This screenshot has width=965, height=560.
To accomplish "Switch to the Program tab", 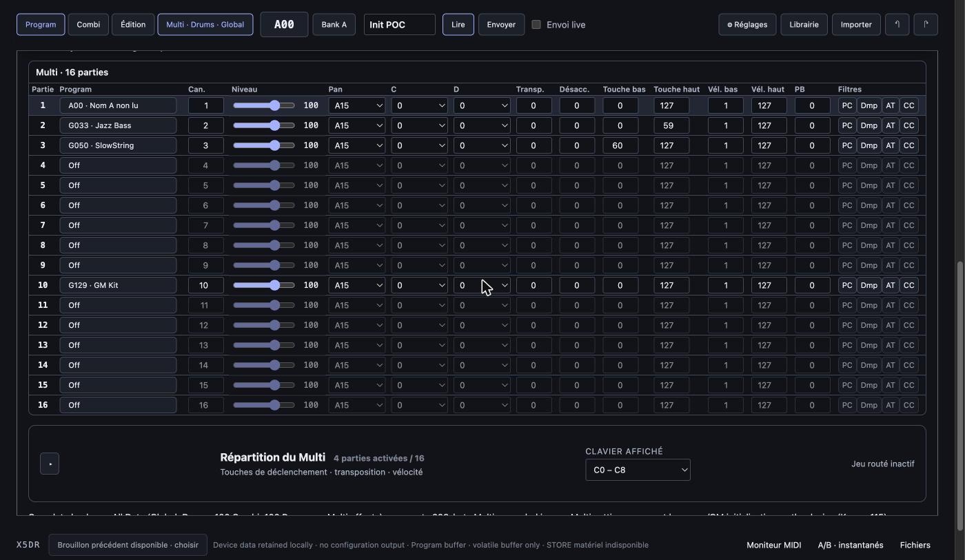I will click(41, 25).
